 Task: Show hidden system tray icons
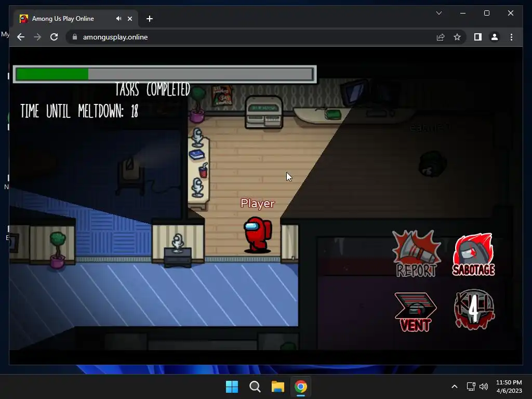pyautogui.click(x=454, y=387)
